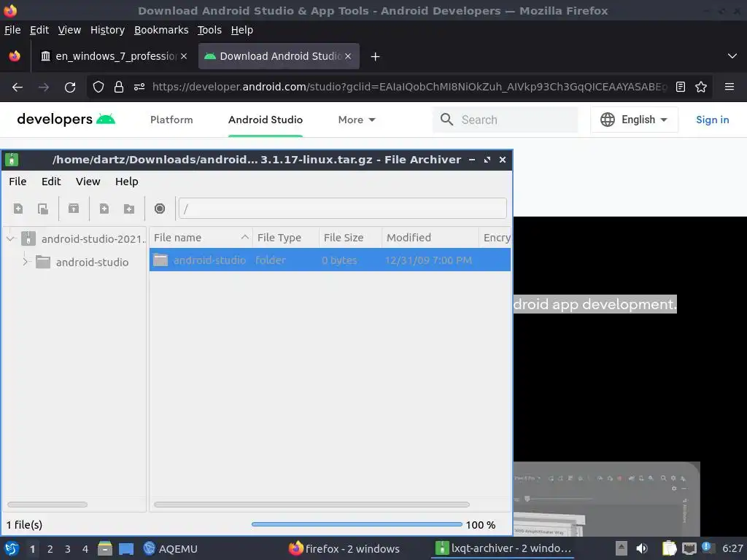This screenshot has width=747, height=560.
Task: Open Firefox File menu
Action: tap(12, 30)
